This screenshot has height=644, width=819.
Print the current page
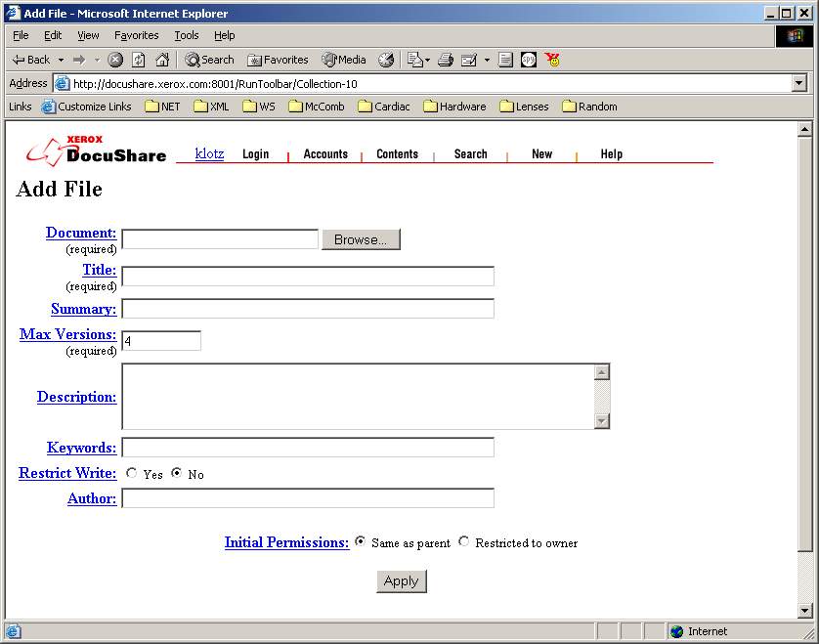(446, 60)
